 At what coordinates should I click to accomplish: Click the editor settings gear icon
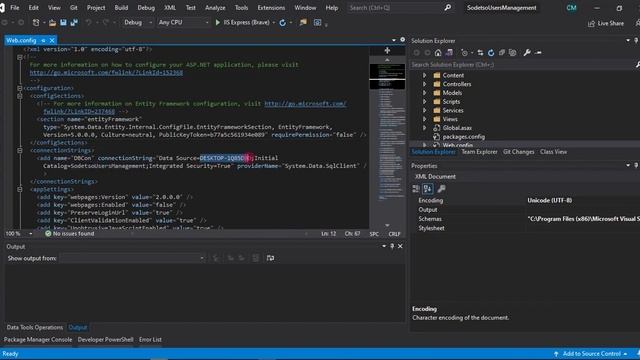(402, 40)
